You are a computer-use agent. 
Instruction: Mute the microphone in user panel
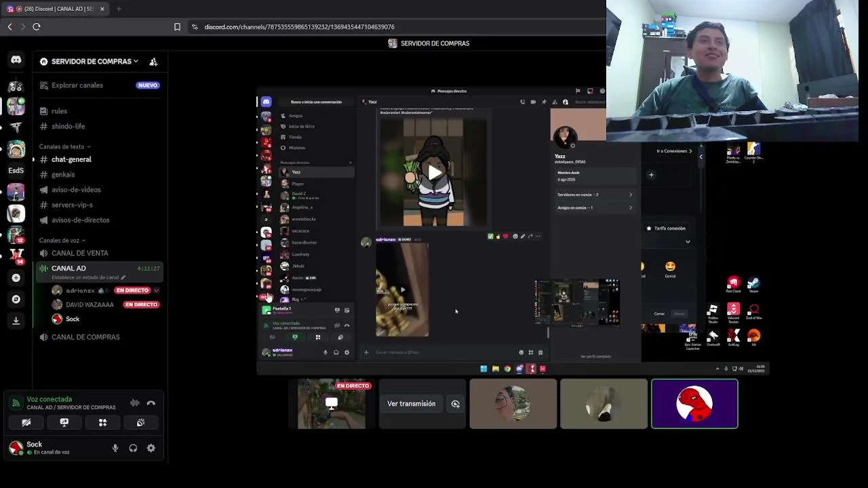click(x=115, y=448)
